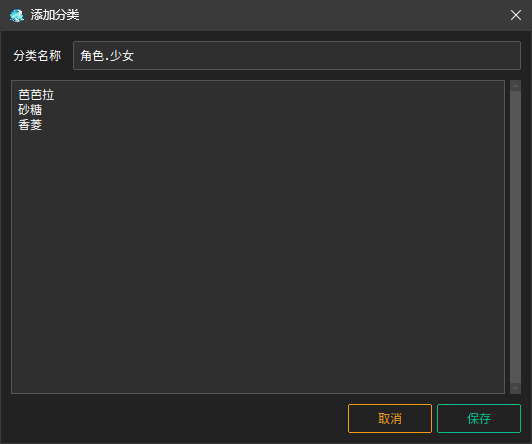This screenshot has height=444, width=532.
Task: Close the 添加分类 dialog
Action: click(516, 15)
